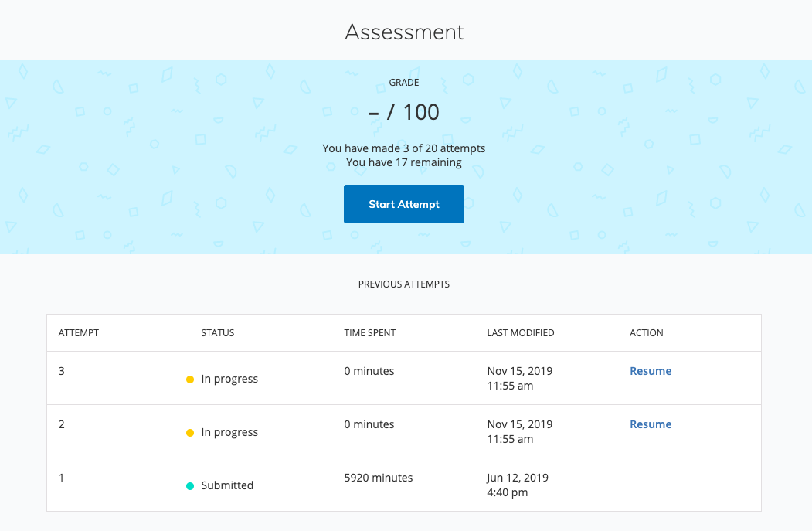Click yellow status dot for attempt 3

pos(189,380)
